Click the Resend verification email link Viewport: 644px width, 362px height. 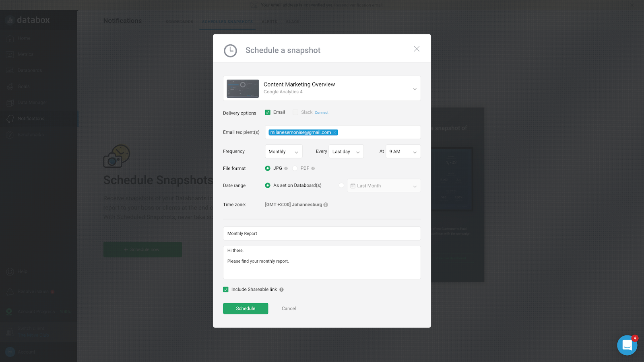point(358,5)
